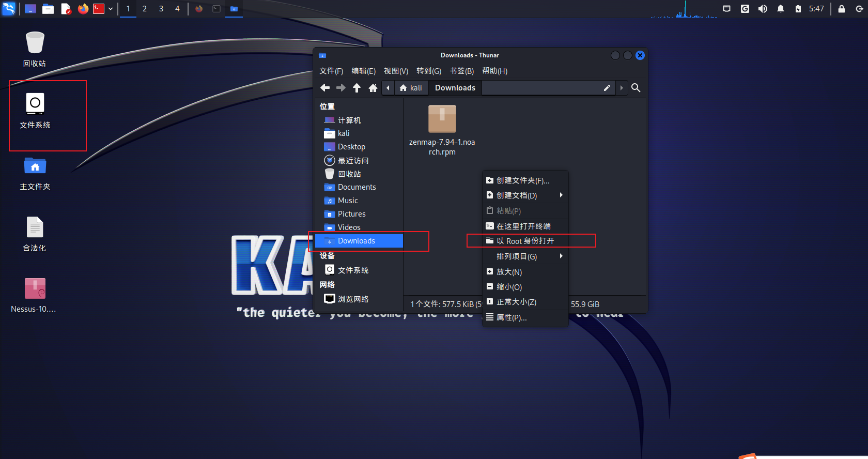Click the path bar right scroll arrow
Screen dimensions: 868x459
[x=622, y=88]
